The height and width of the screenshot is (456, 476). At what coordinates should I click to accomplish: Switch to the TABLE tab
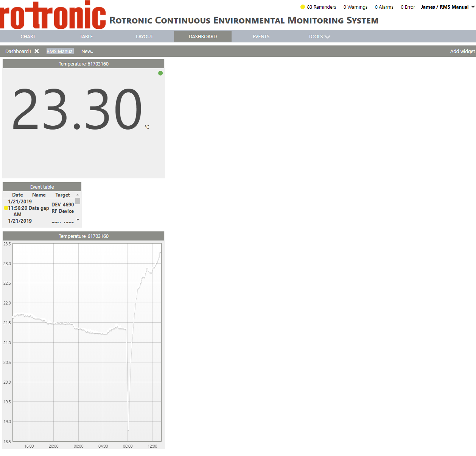[86, 37]
